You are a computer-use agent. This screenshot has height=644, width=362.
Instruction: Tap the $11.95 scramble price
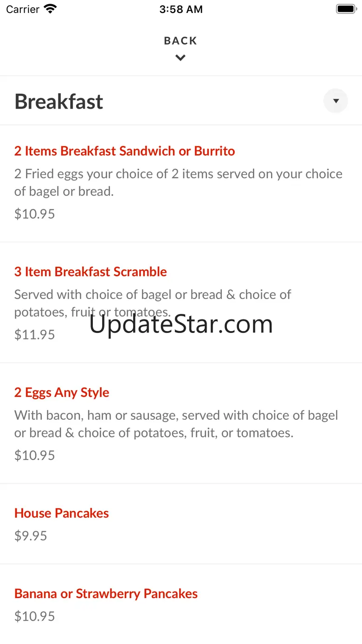[34, 334]
